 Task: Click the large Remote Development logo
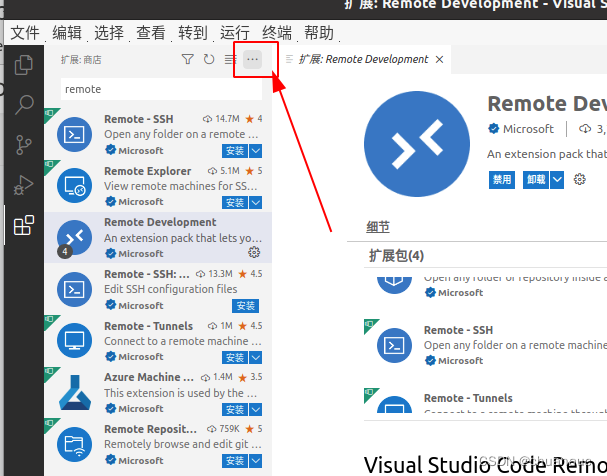coord(417,144)
